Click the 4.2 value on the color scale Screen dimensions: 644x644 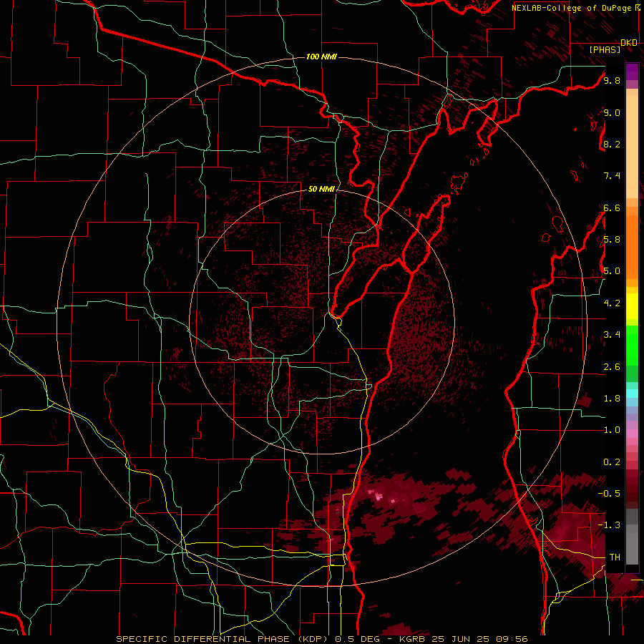click(x=612, y=303)
